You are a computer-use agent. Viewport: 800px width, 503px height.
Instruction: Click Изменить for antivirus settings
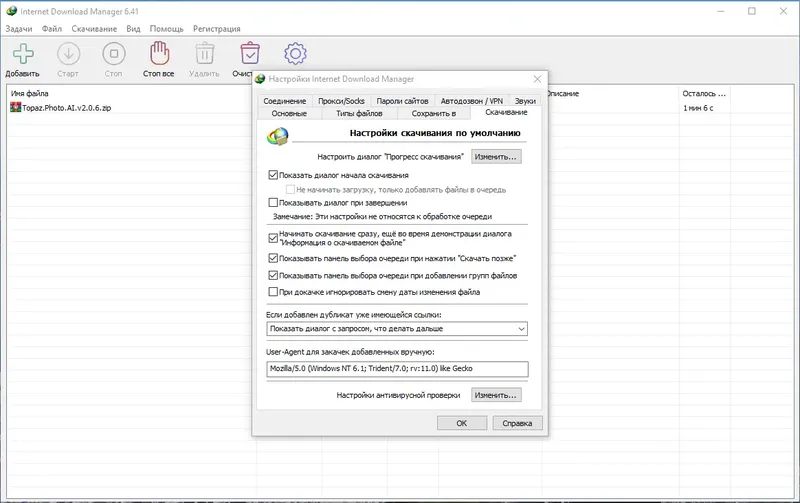pyautogui.click(x=496, y=395)
